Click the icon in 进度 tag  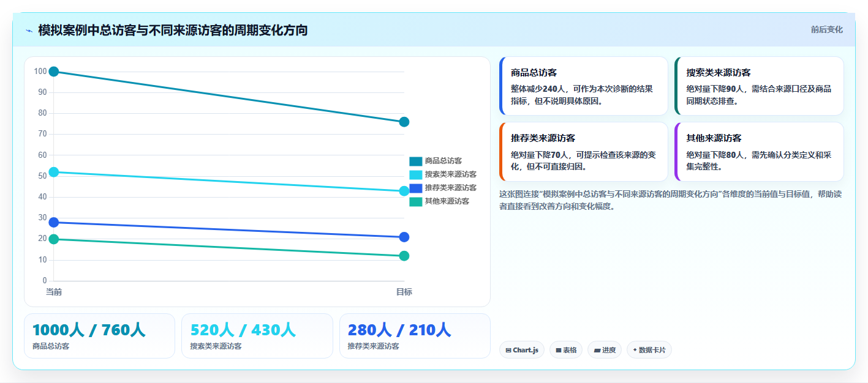(597, 351)
